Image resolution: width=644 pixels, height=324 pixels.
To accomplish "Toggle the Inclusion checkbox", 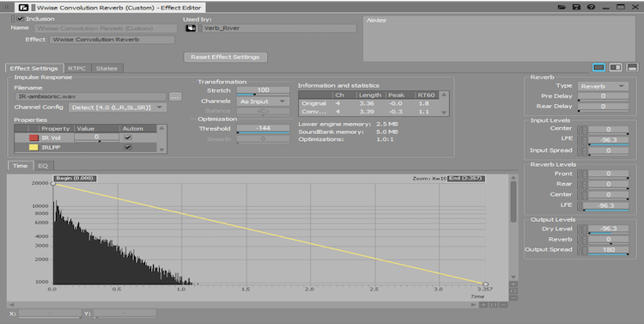I will coord(20,19).
